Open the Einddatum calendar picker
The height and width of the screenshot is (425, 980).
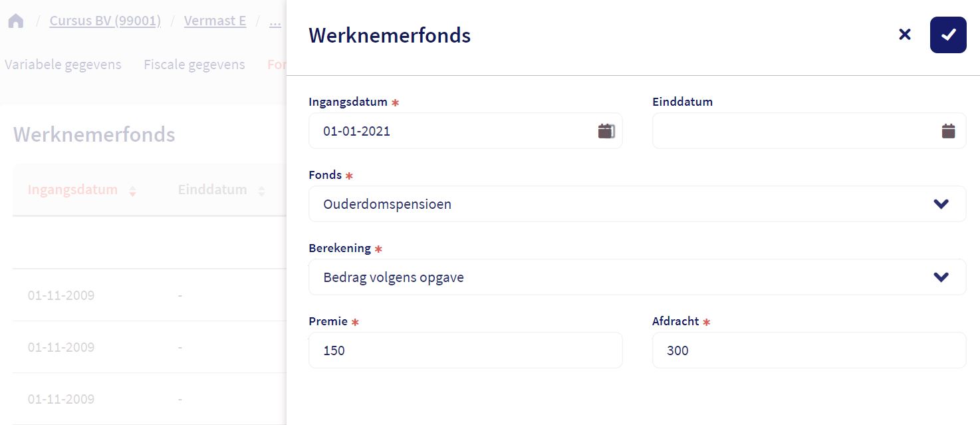point(948,131)
